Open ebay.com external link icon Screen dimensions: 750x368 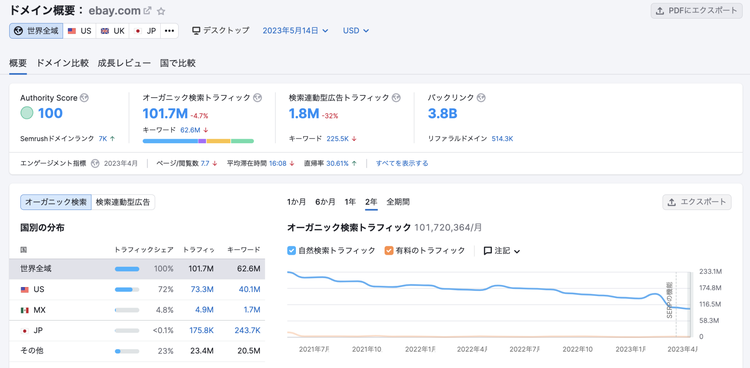point(148,11)
